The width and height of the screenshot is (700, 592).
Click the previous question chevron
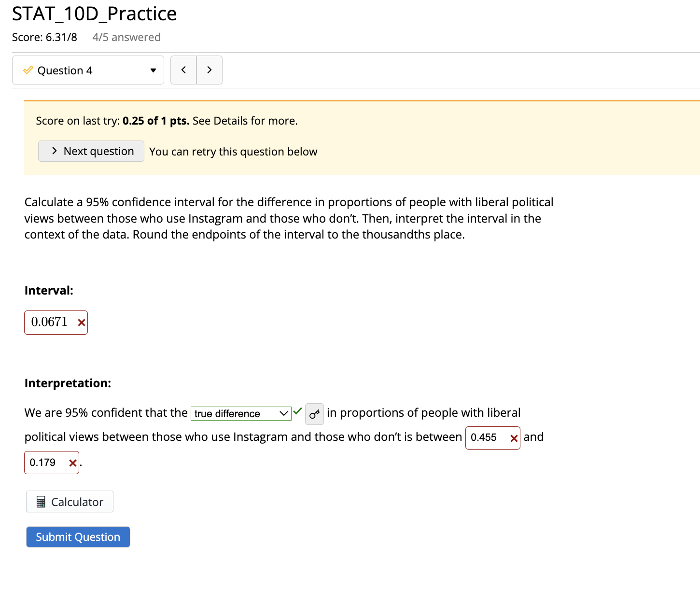coord(183,70)
